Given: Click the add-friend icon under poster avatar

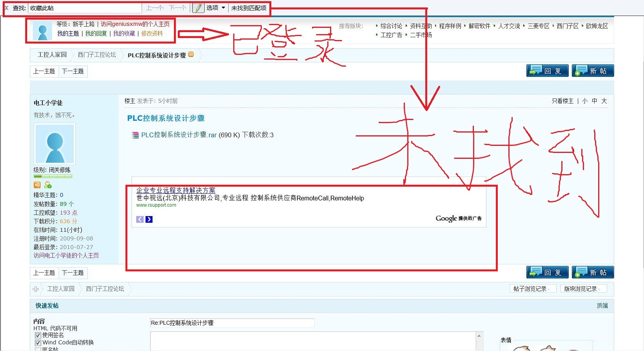Looking at the screenshot, I should coord(48,185).
